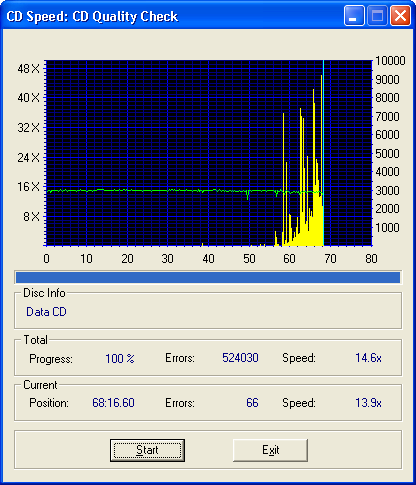Viewport: 416px width, 485px height.
Task: Start the CD quality check
Action: (147, 450)
